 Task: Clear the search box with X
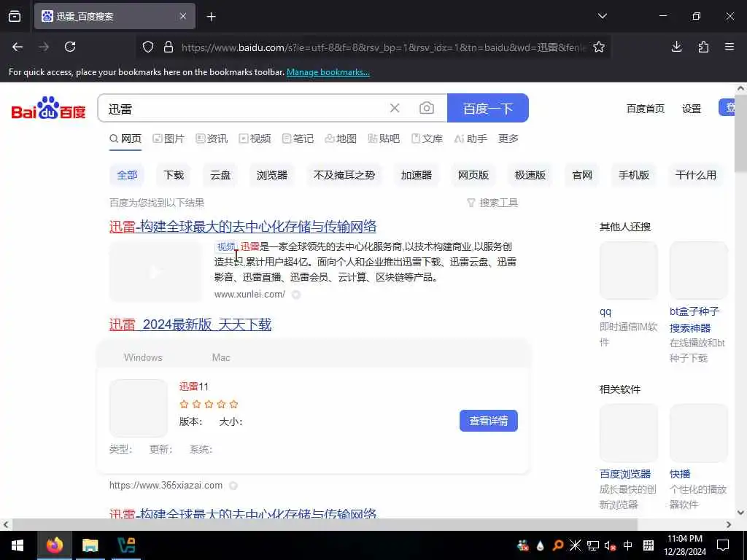(395, 108)
